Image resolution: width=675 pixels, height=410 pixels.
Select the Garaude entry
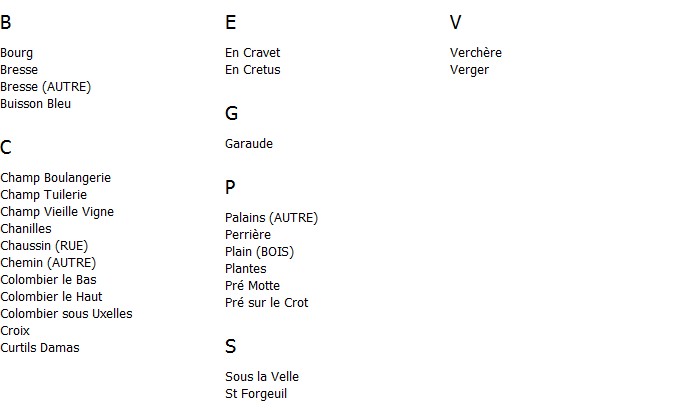(249, 144)
